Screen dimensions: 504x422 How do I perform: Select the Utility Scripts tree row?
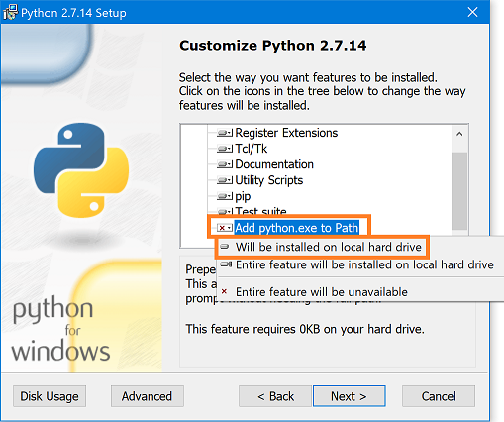[x=269, y=180]
